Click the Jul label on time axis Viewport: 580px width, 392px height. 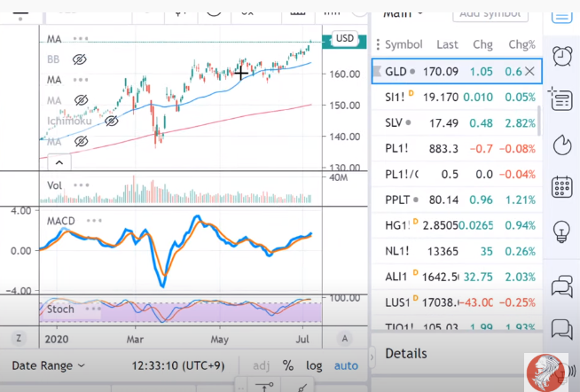coord(302,339)
